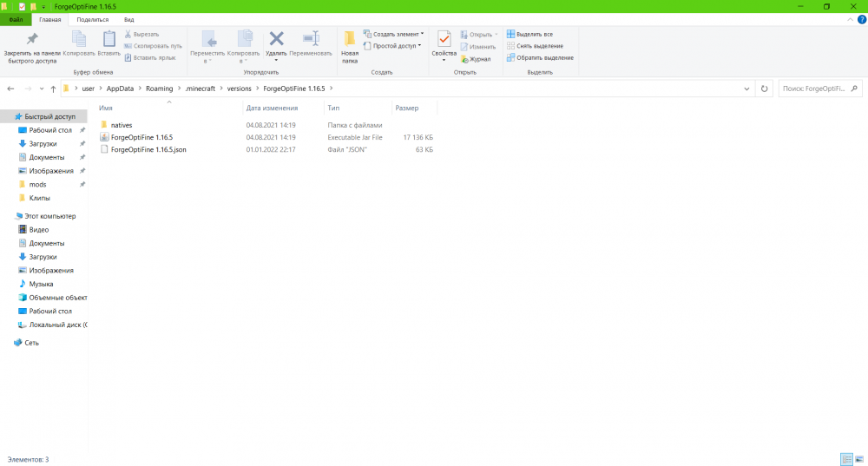
Task: Open Копировать в menu
Action: click(x=243, y=47)
